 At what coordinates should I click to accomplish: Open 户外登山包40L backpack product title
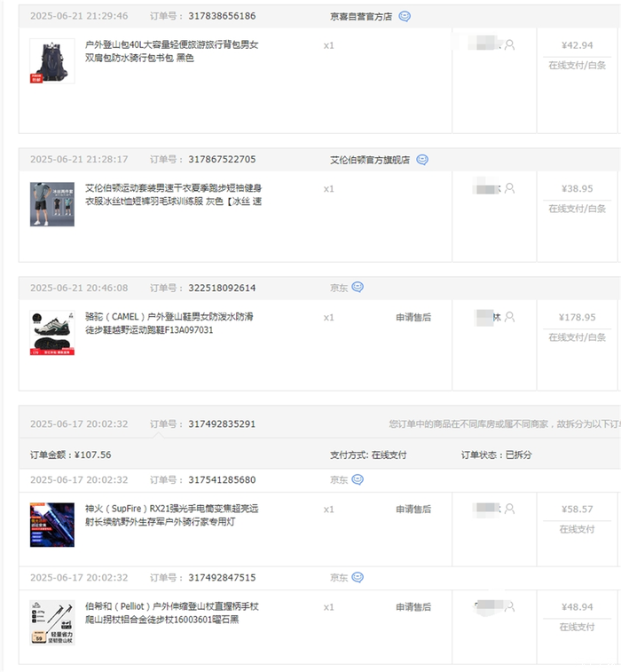point(171,51)
